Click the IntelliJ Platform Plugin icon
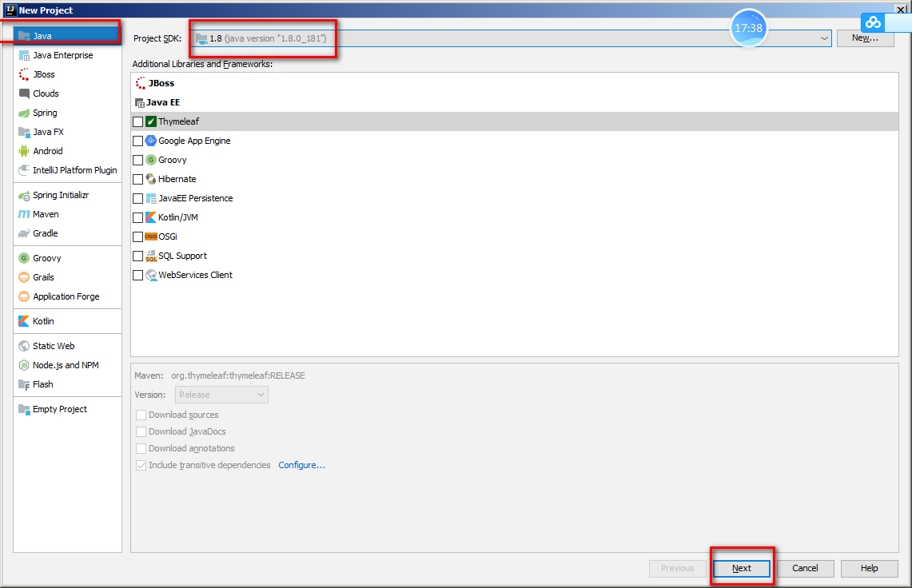Screen dimensions: 912x588 24,170
